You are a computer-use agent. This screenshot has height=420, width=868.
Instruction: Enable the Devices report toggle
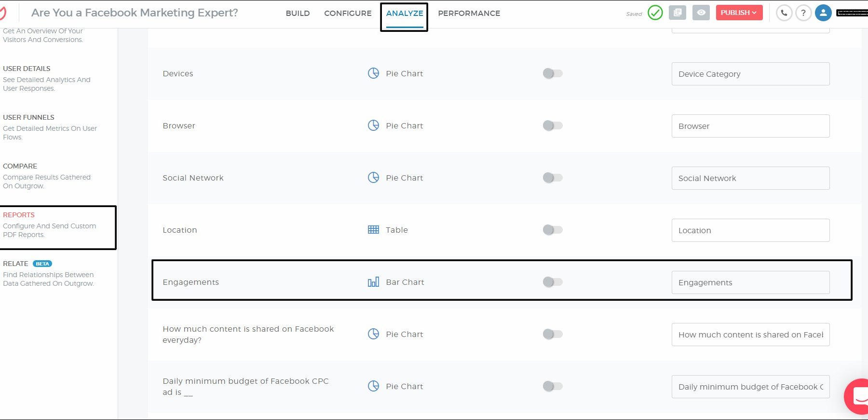(553, 73)
